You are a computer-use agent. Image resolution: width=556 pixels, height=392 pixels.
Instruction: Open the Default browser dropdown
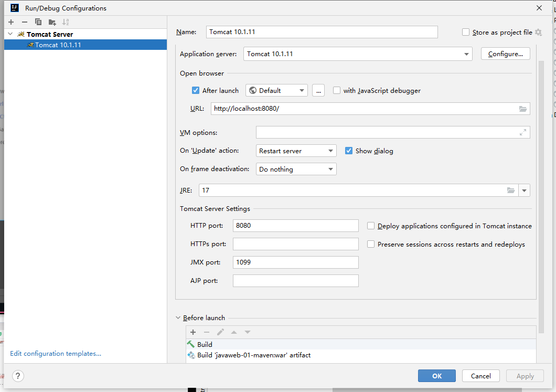[276, 90]
